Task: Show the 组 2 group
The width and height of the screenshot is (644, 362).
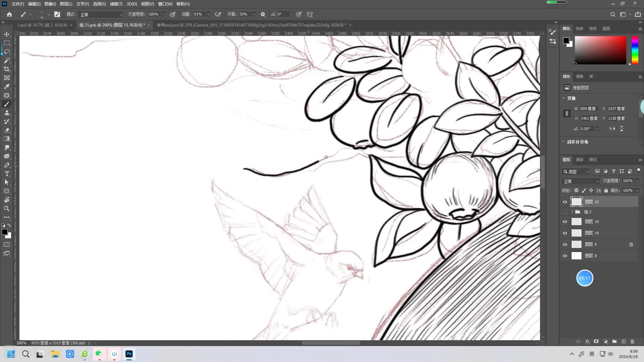Action: click(565, 212)
